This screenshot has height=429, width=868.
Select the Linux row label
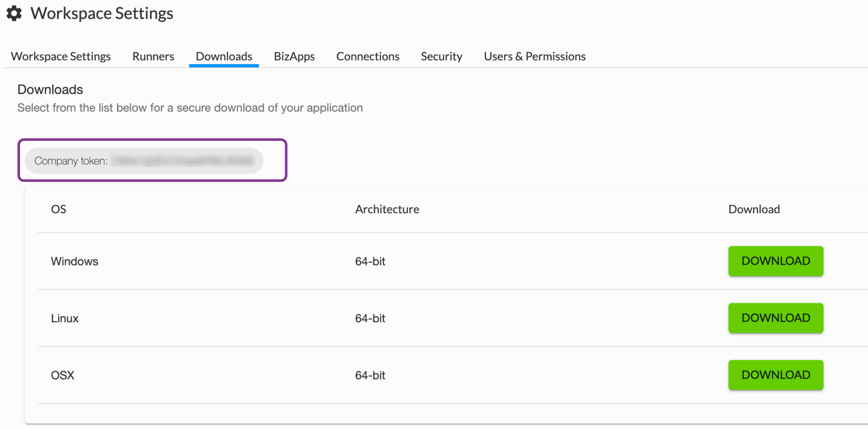click(x=65, y=318)
